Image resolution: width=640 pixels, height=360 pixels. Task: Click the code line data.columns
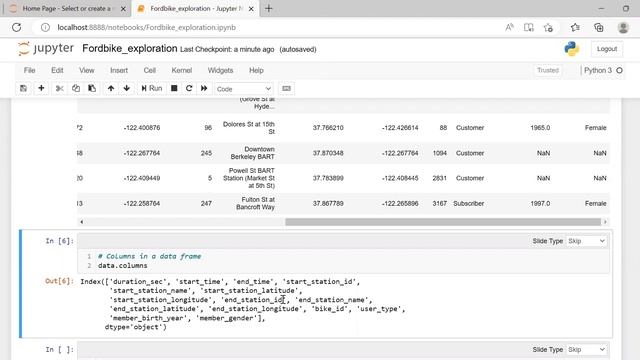(x=122, y=266)
